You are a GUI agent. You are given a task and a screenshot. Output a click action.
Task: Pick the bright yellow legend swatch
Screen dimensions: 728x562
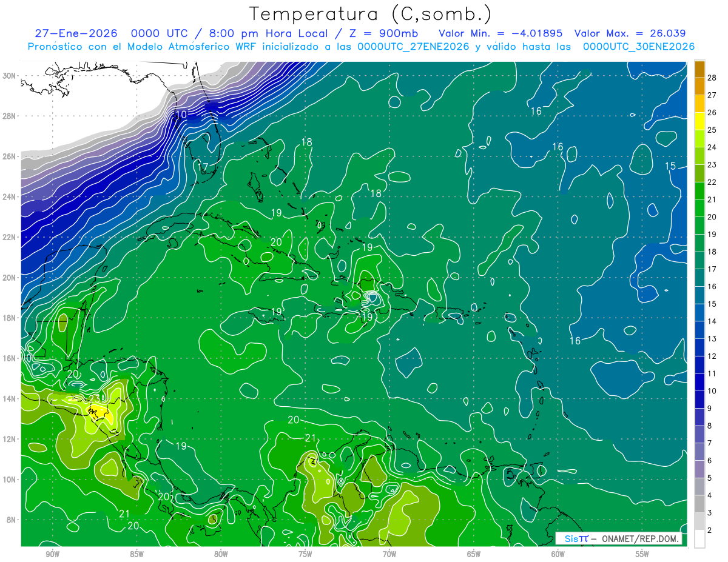point(700,121)
